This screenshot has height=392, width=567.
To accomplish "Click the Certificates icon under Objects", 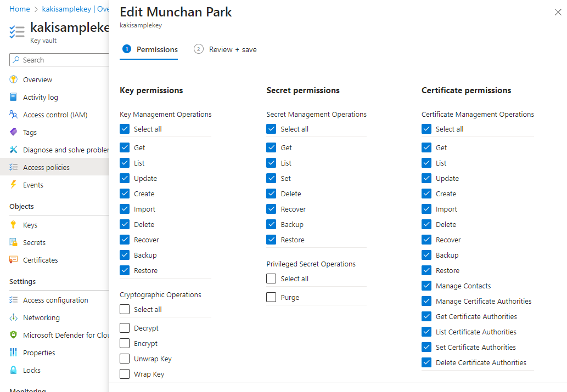I will tap(13, 260).
